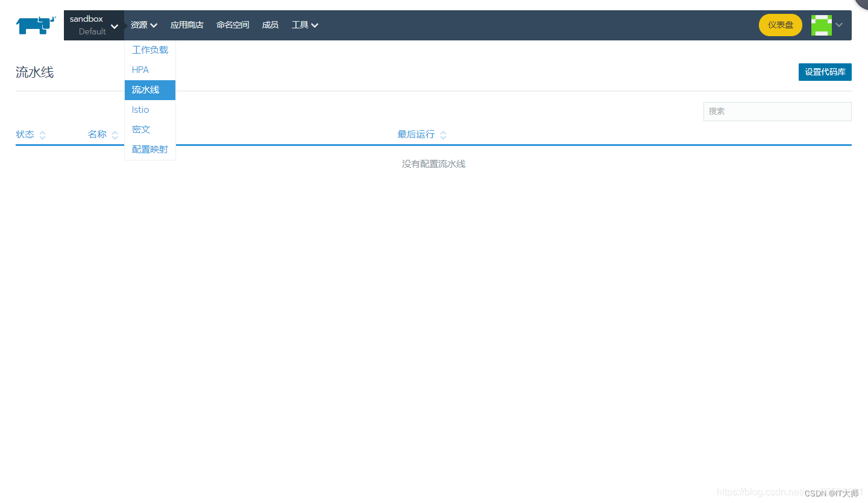This screenshot has height=503, width=868.
Task: Select HPA from the resources menu
Action: [150, 70]
